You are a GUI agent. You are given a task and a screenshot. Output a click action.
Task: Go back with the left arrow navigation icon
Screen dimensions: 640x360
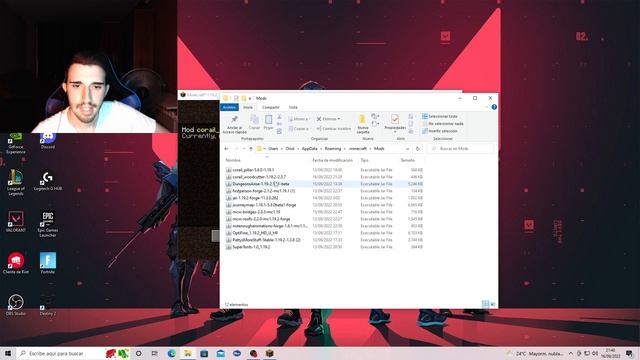pyautogui.click(x=227, y=149)
